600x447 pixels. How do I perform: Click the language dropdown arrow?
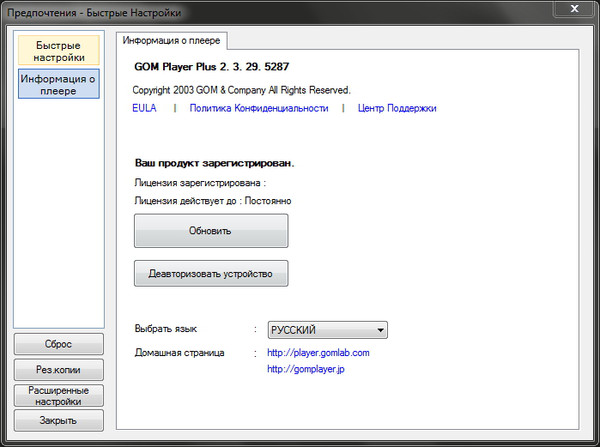[x=380, y=330]
